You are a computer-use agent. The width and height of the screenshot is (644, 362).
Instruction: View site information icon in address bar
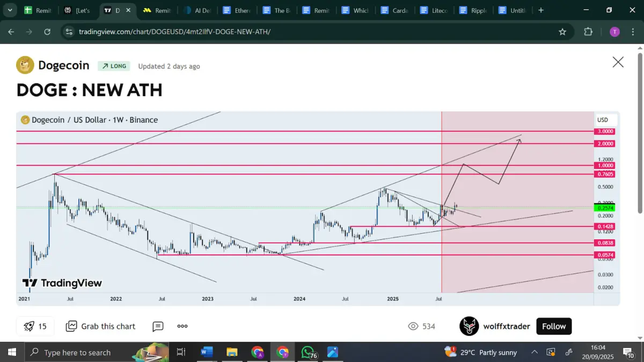point(69,32)
